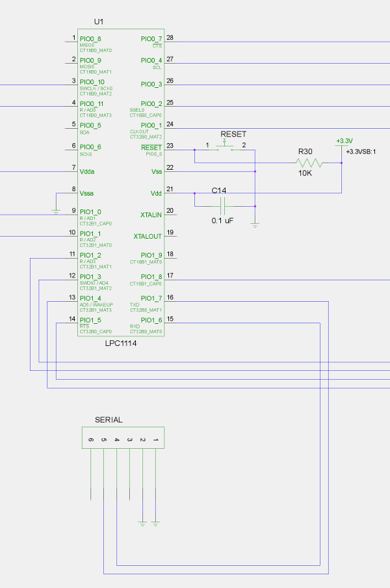This screenshot has height=588, width=390.
Task: Select pin label PIO1_8
Action: pyautogui.click(x=151, y=276)
